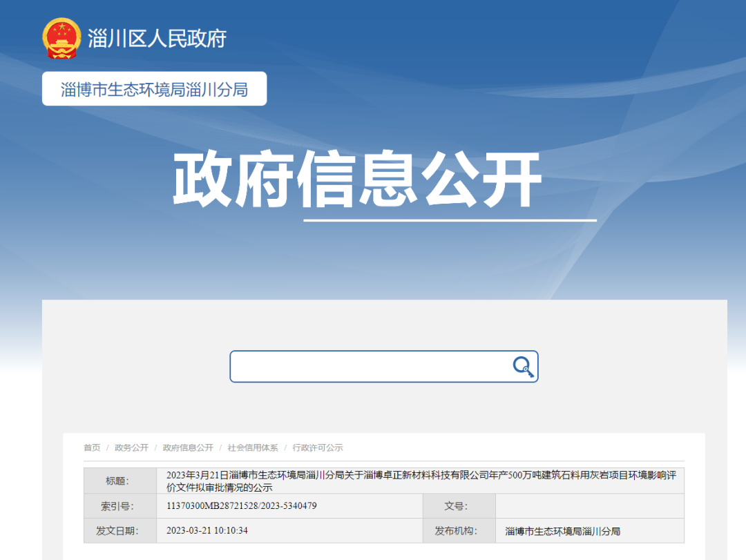
Task: Focus the search input box
Action: coord(370,367)
